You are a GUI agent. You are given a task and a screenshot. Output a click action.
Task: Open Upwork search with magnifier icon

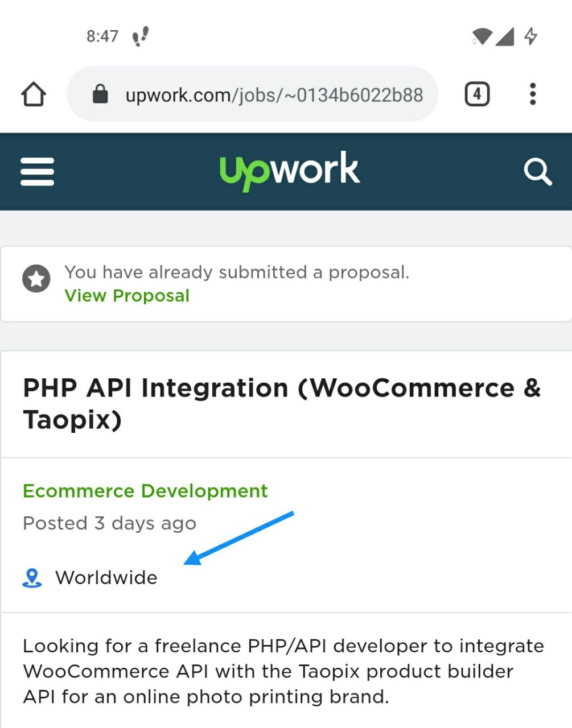[x=538, y=172]
